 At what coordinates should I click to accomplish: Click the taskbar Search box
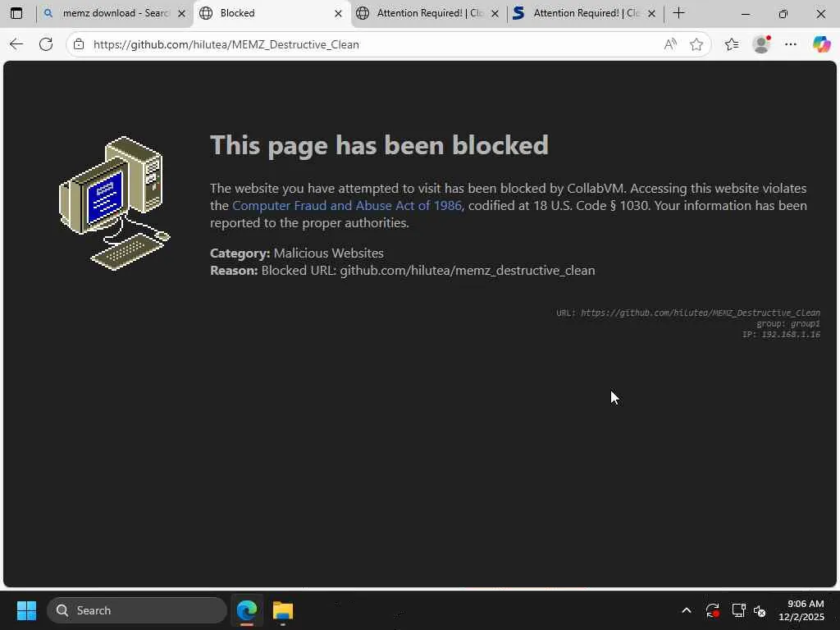(x=137, y=610)
